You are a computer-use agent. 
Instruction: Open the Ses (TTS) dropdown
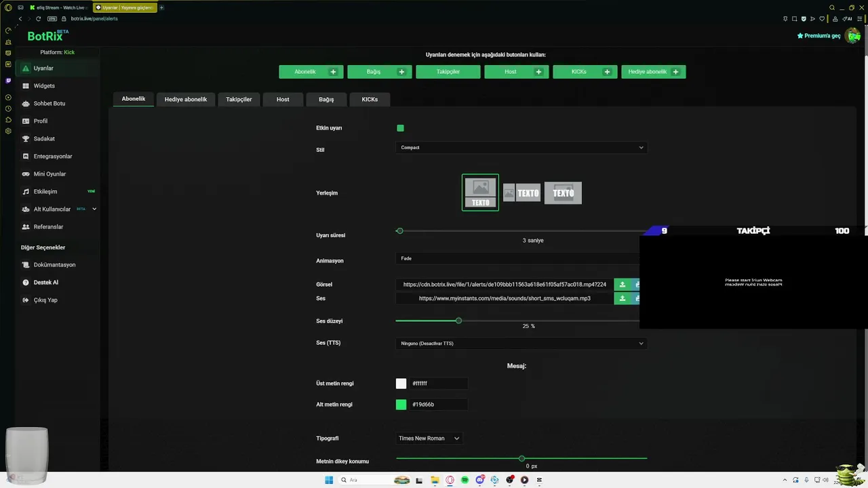tap(521, 344)
